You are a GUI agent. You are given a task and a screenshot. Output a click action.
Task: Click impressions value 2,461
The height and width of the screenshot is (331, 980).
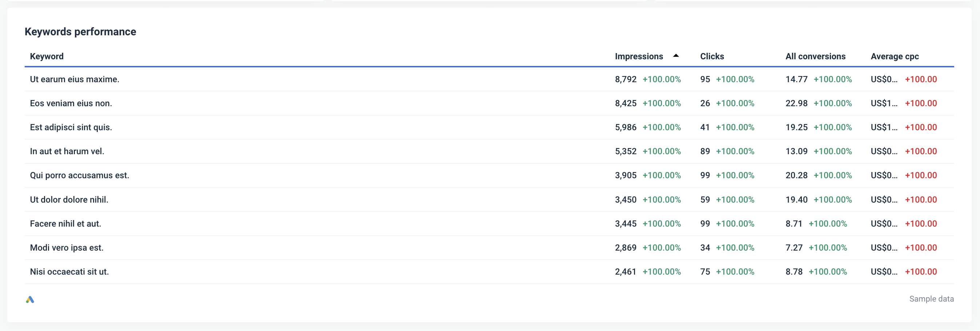coord(626,272)
